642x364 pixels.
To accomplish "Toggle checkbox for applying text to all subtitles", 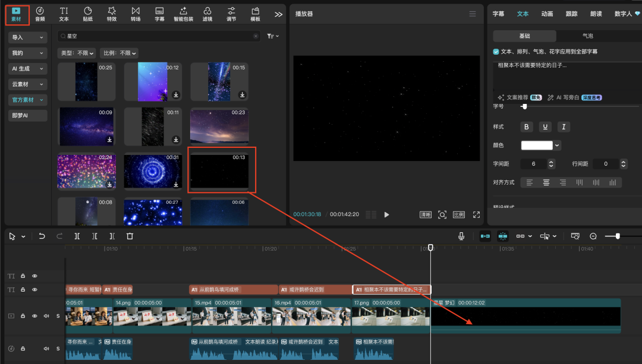I will pyautogui.click(x=496, y=52).
